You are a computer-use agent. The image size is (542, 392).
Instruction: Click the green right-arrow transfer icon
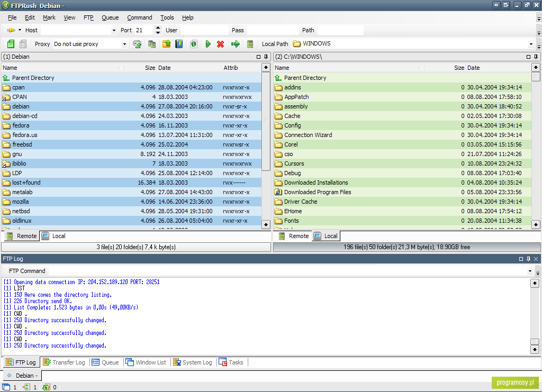coord(236,44)
